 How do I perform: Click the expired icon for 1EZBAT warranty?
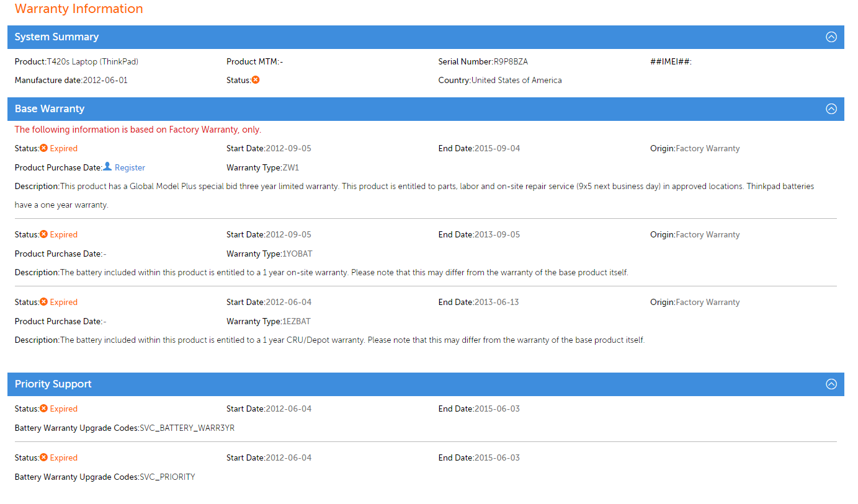pos(43,302)
